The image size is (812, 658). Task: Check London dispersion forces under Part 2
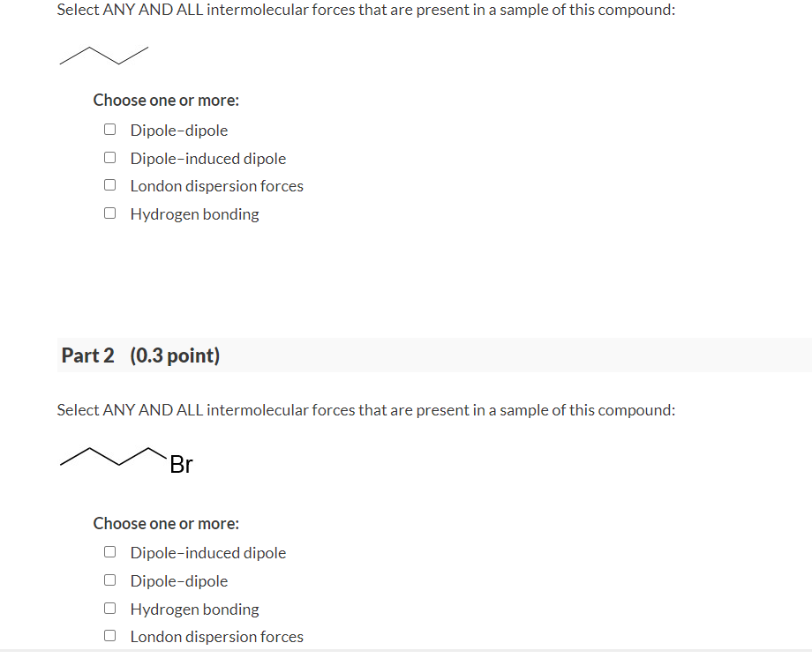[x=109, y=635]
